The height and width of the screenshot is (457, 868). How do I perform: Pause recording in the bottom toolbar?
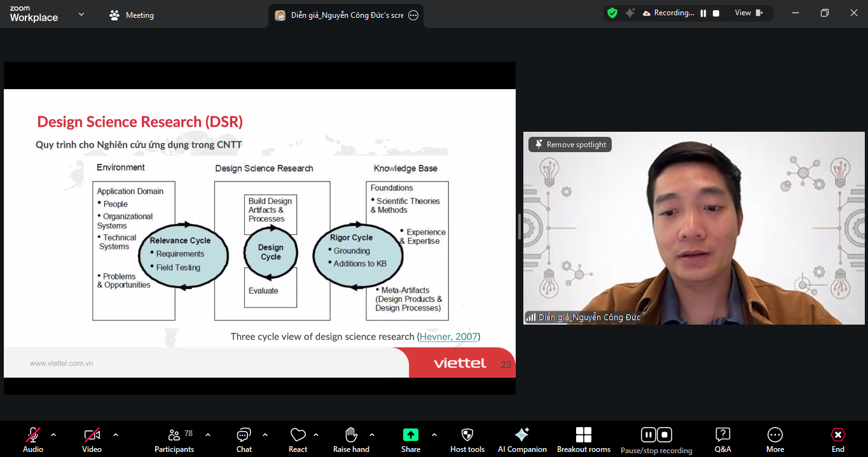pyautogui.click(x=648, y=435)
